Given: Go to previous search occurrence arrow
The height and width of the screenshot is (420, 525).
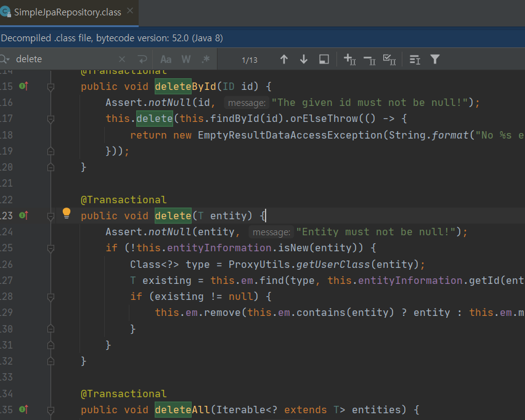Looking at the screenshot, I should (284, 60).
